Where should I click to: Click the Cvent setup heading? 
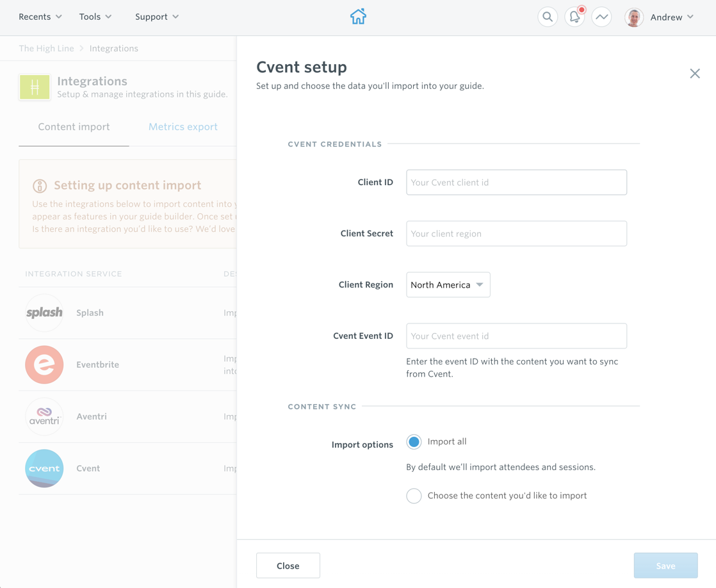[x=302, y=67]
